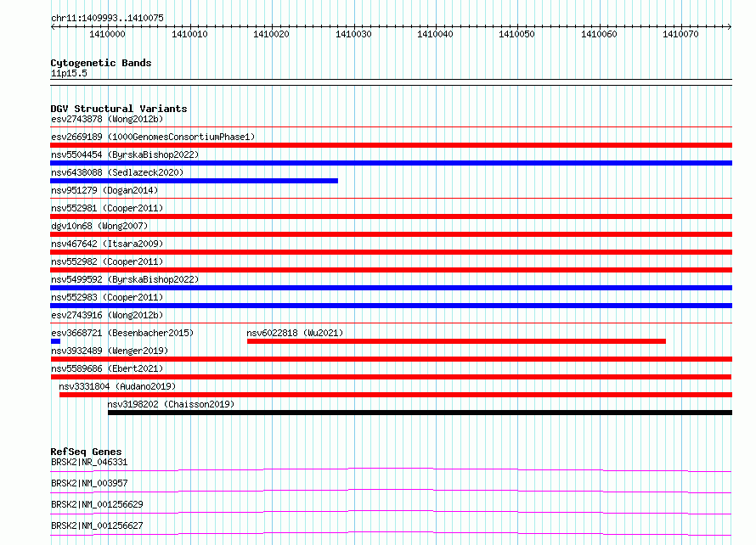Viewport: 756px width, 545px height.
Task: Open the nsv5499592 (ByrskaBishop2022) label
Action: pyautogui.click(x=125, y=279)
